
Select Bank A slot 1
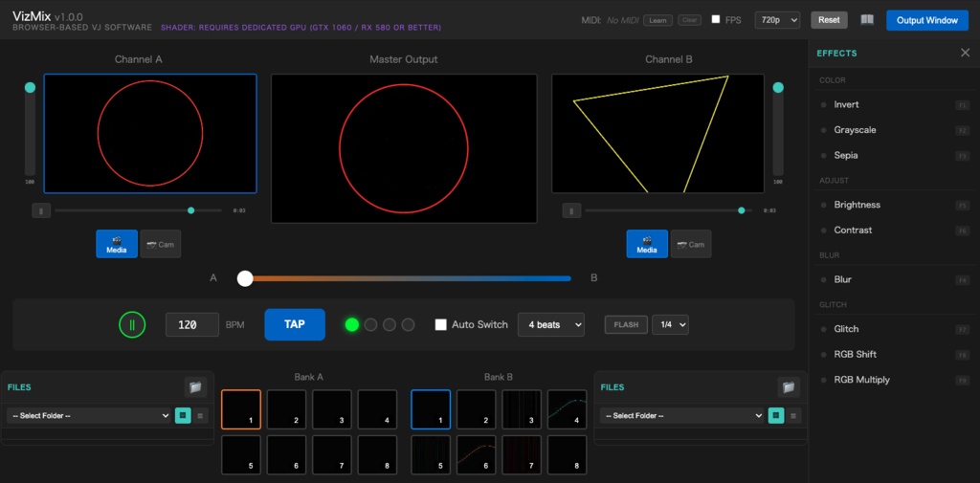pos(241,409)
